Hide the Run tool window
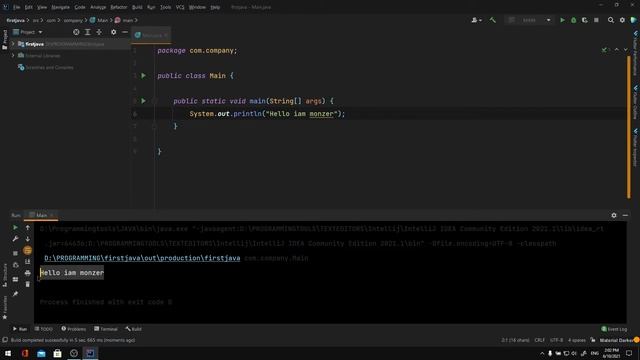Viewport: 640px width, 360px height. click(x=625, y=215)
